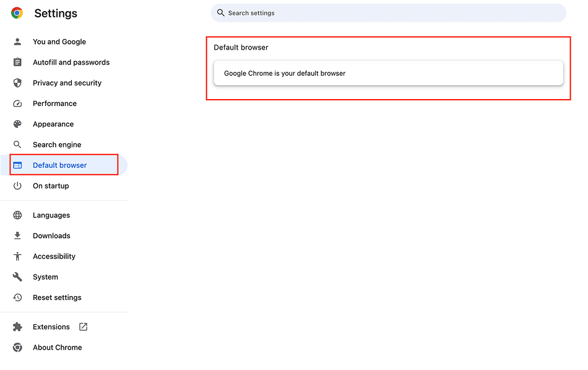
Task: Click the history clock icon for Reset settings
Action: [x=17, y=297]
